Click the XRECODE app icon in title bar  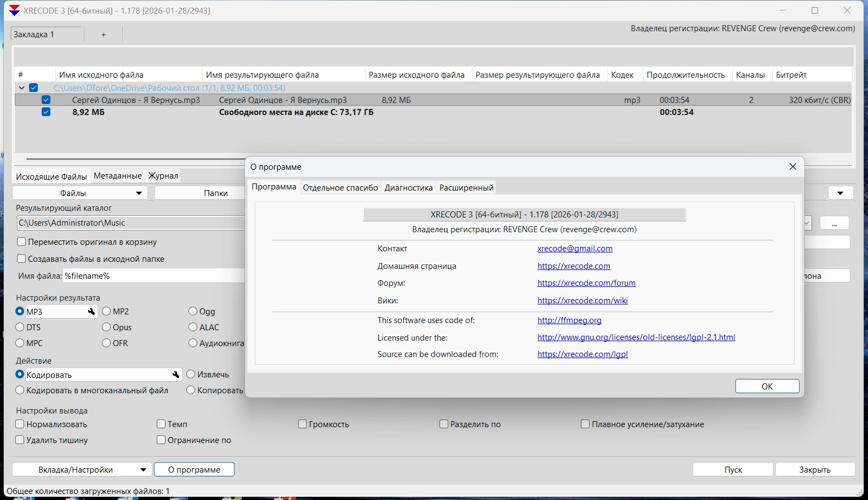click(14, 10)
